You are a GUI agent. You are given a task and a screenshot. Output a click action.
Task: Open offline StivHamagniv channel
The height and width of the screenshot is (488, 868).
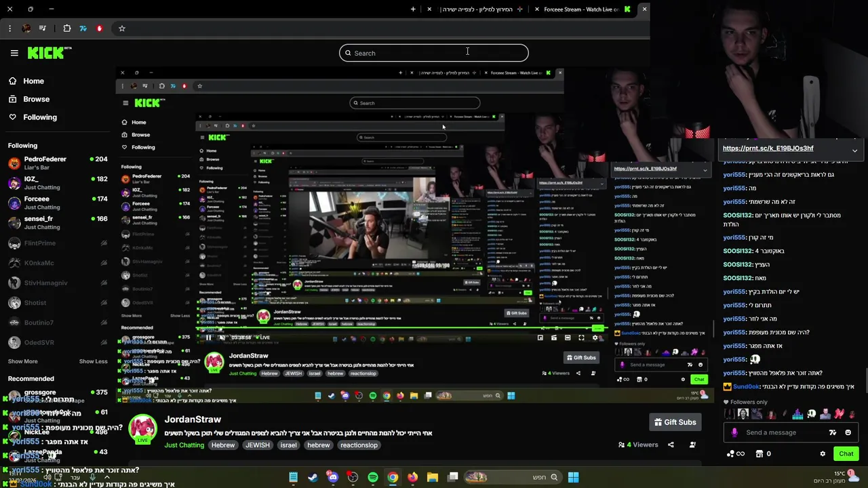coord(57,283)
